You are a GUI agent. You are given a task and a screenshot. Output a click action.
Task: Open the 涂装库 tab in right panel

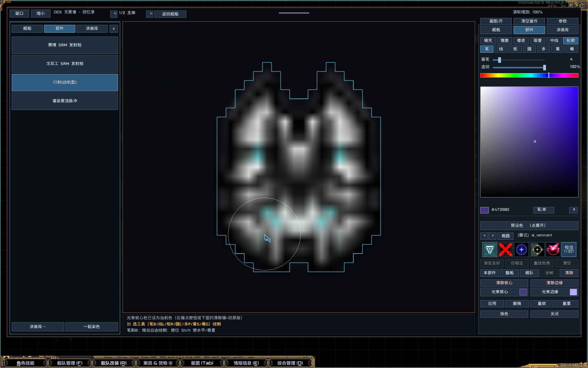[563, 30]
